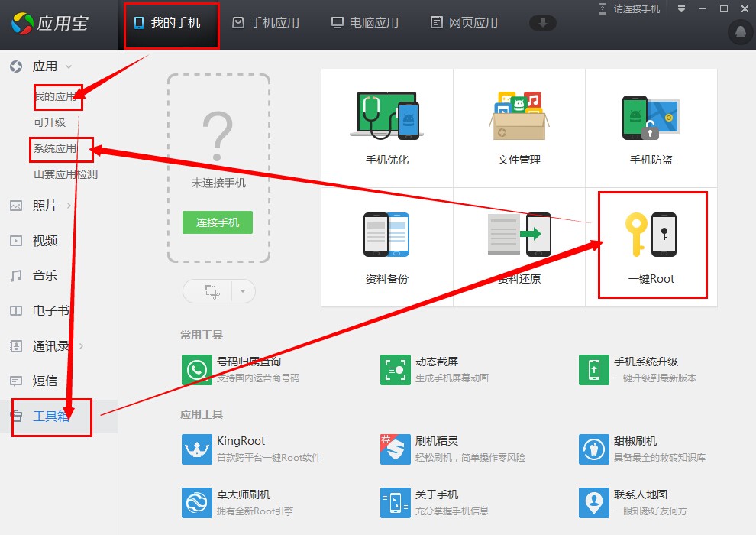
Task: Open the 刷机精灵 flashing tool
Action: click(396, 449)
